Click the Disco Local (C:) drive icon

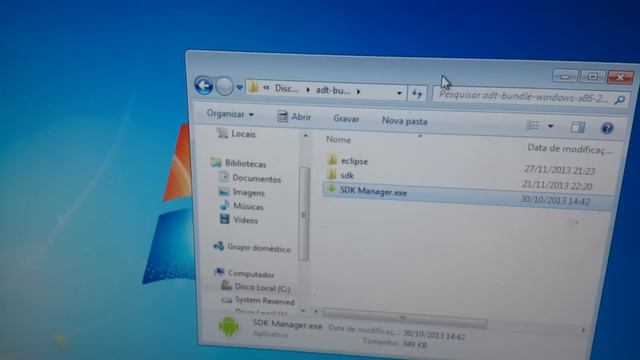(x=227, y=286)
